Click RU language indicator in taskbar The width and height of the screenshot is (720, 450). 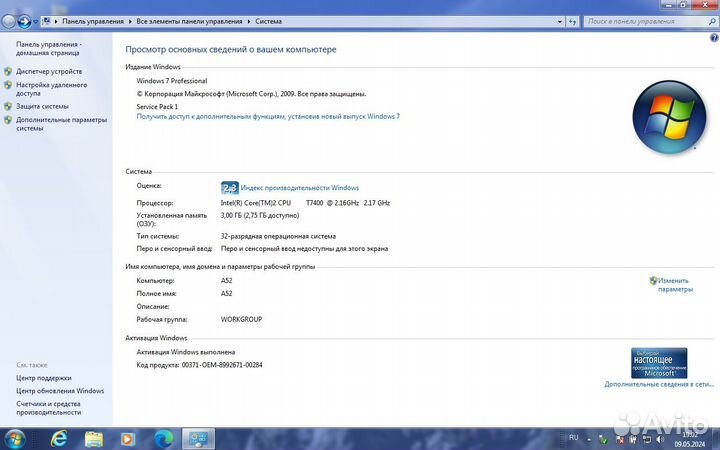573,438
